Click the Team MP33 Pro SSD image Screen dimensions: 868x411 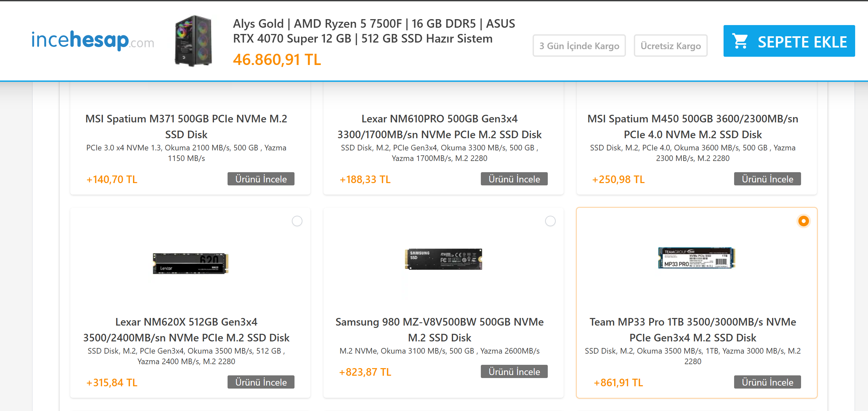(x=697, y=258)
